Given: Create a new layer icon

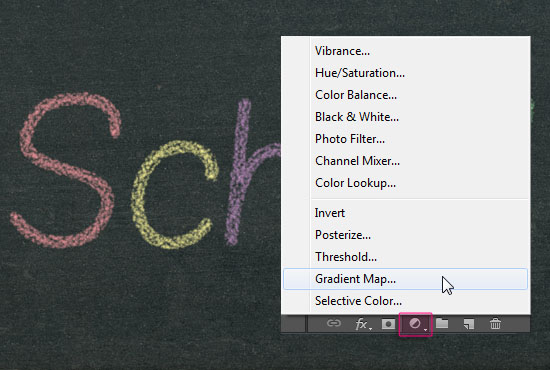Looking at the screenshot, I should coord(469,324).
